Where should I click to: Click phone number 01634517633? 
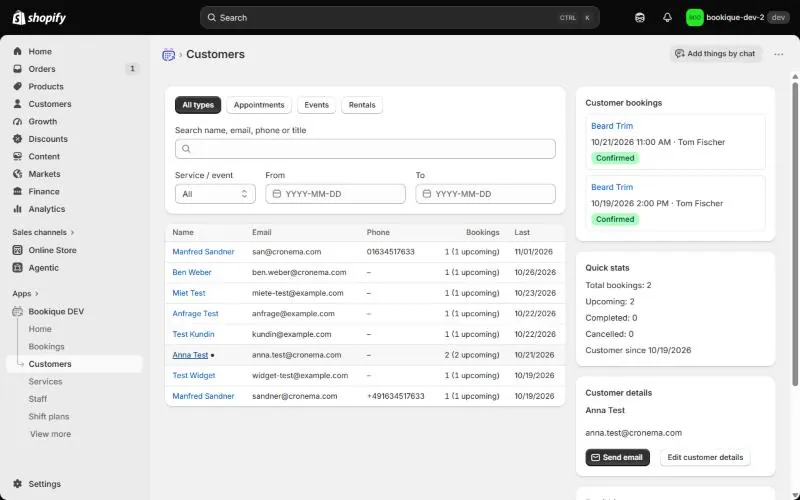click(390, 252)
